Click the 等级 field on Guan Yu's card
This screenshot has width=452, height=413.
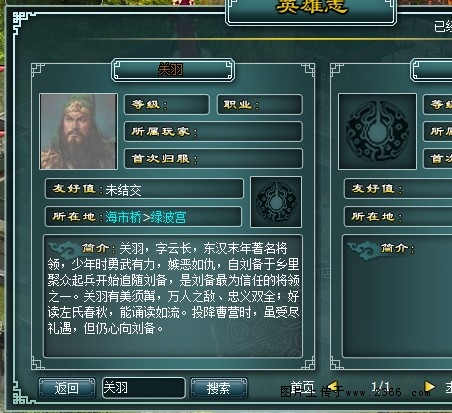click(x=167, y=105)
